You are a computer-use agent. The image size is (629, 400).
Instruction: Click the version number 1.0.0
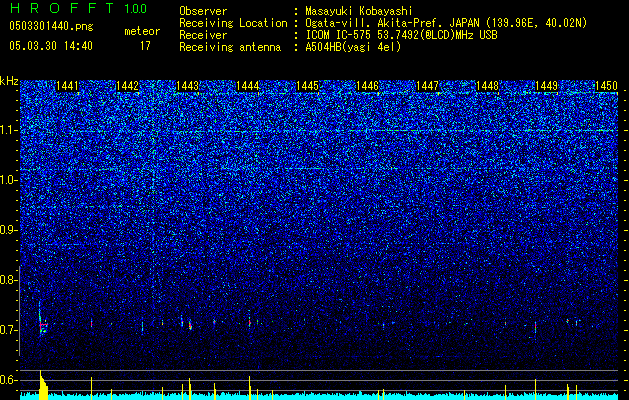[x=135, y=8]
